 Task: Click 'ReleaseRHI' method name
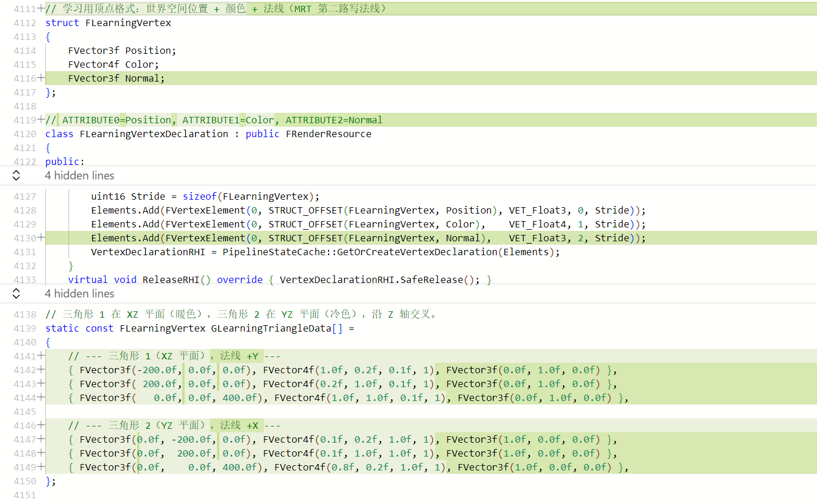171,279
